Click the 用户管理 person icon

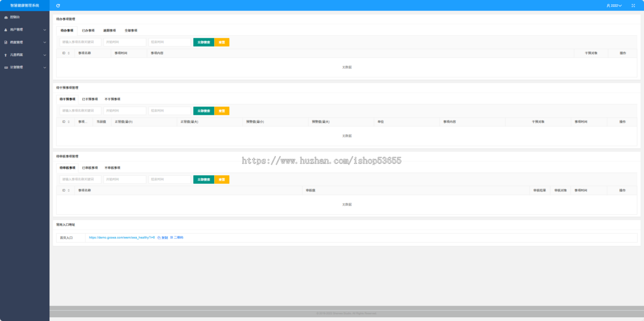tap(6, 30)
